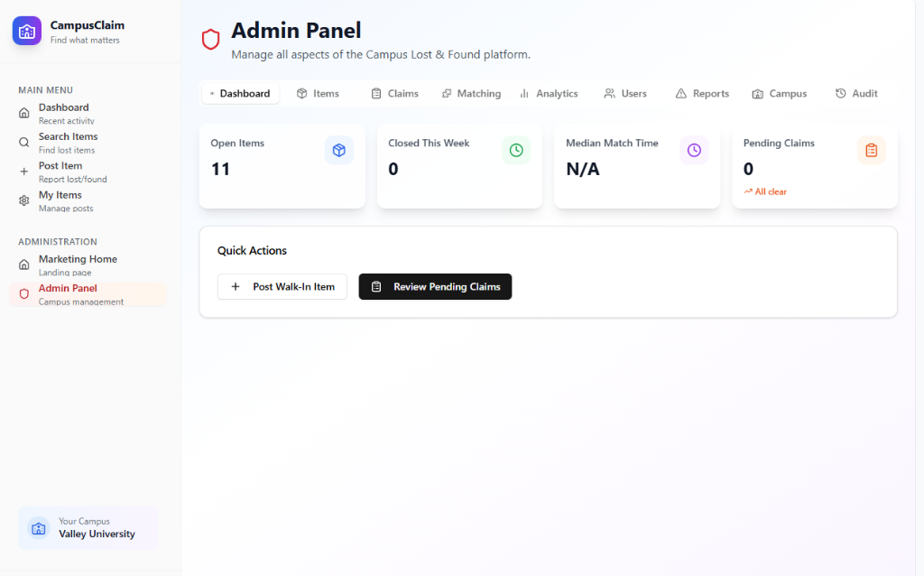Screen dimensions: 924x576
Task: Switch to the Items tab
Action: [x=319, y=93]
